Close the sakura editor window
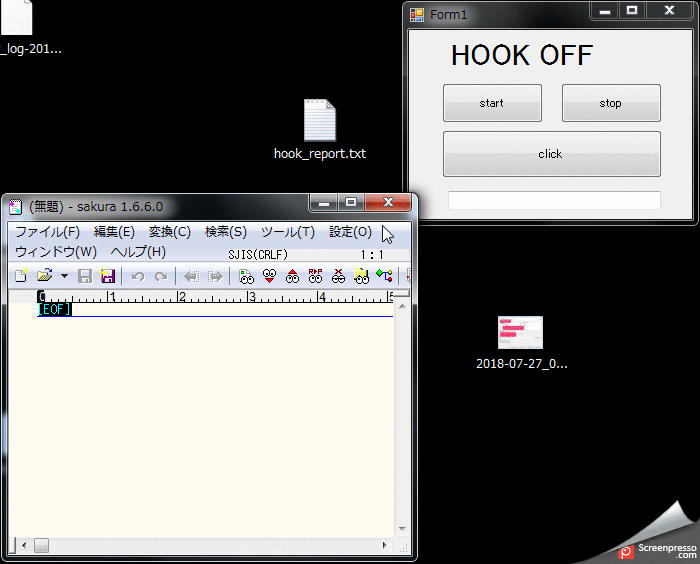Screen dimensions: 700x564 [x=388, y=203]
